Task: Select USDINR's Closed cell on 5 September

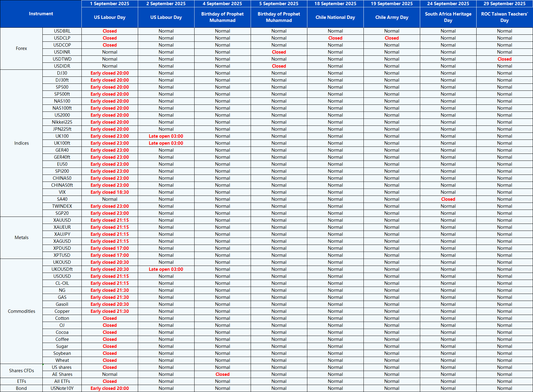Action: [279, 52]
